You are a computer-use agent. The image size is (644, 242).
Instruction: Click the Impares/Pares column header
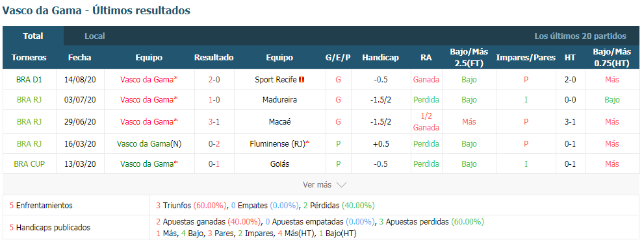[526, 58]
